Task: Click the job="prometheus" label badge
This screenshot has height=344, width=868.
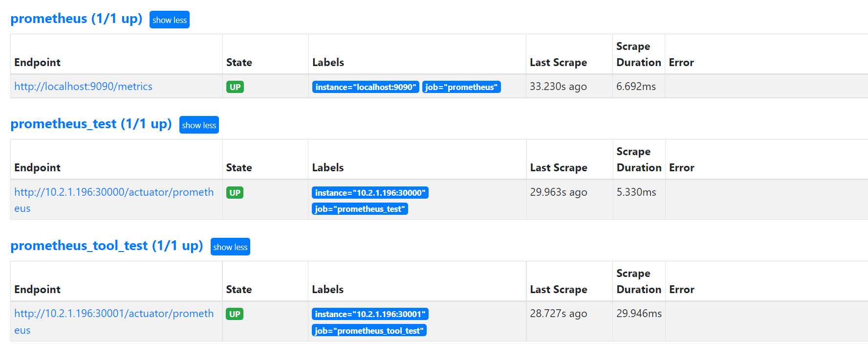Action: (461, 87)
